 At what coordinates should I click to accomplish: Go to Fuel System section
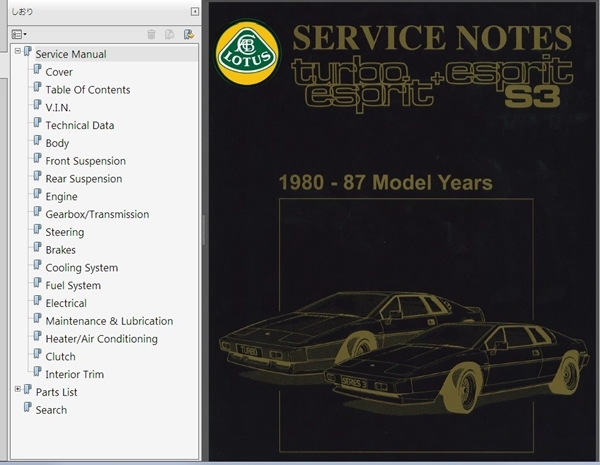(73, 286)
